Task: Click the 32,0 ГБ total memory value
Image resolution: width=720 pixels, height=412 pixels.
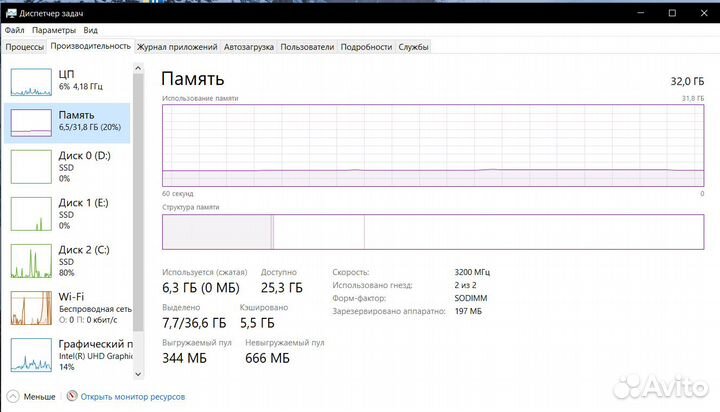Action: pyautogui.click(x=687, y=81)
